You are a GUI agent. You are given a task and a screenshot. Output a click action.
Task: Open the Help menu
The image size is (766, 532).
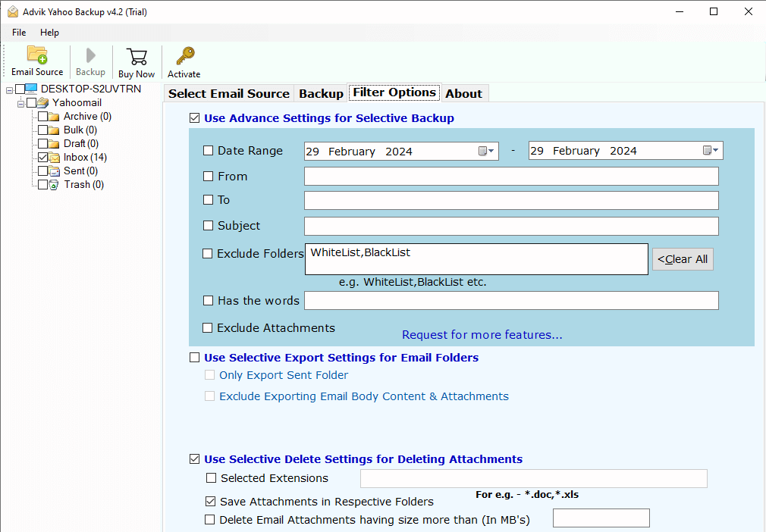(x=49, y=33)
